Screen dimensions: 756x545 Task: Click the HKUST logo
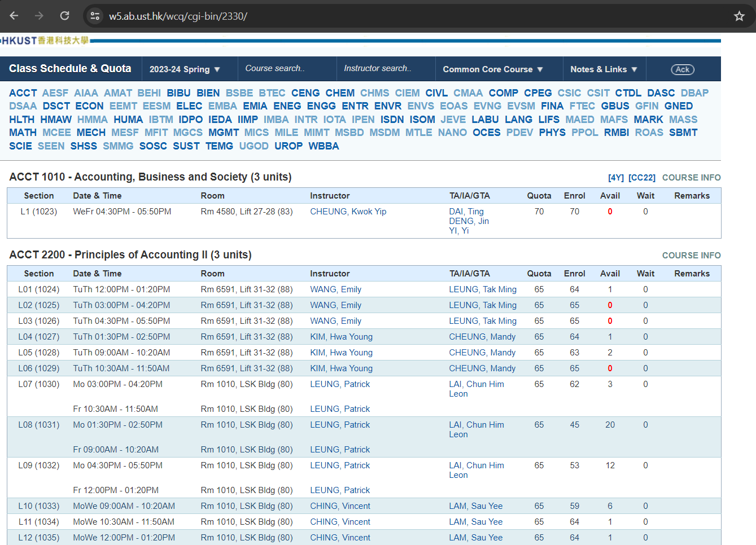click(45, 41)
